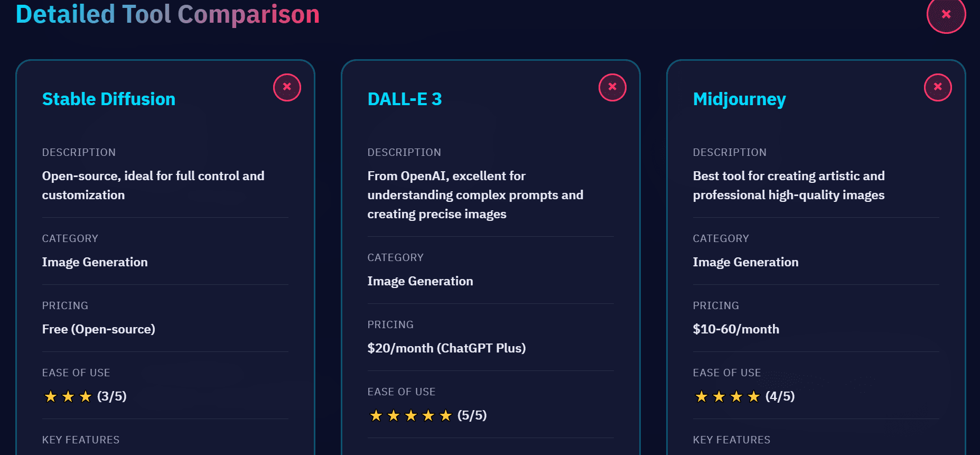Remove Midjourney card from comparison

pyautogui.click(x=938, y=87)
